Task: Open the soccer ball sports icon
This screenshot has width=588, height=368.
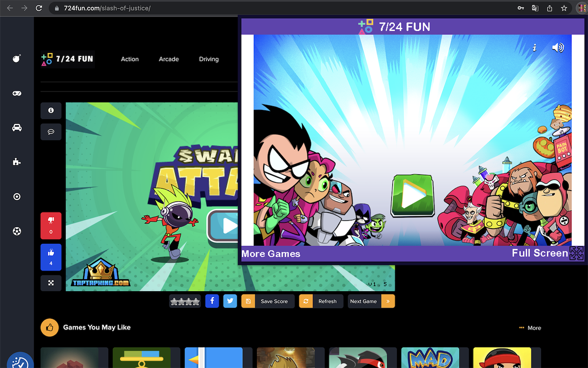Action: pyautogui.click(x=17, y=231)
